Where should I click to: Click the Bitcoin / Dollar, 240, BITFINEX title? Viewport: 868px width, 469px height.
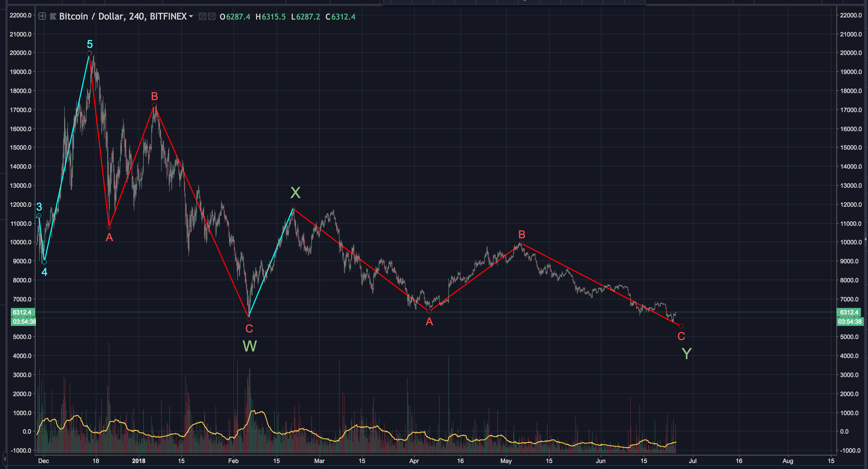(x=123, y=16)
